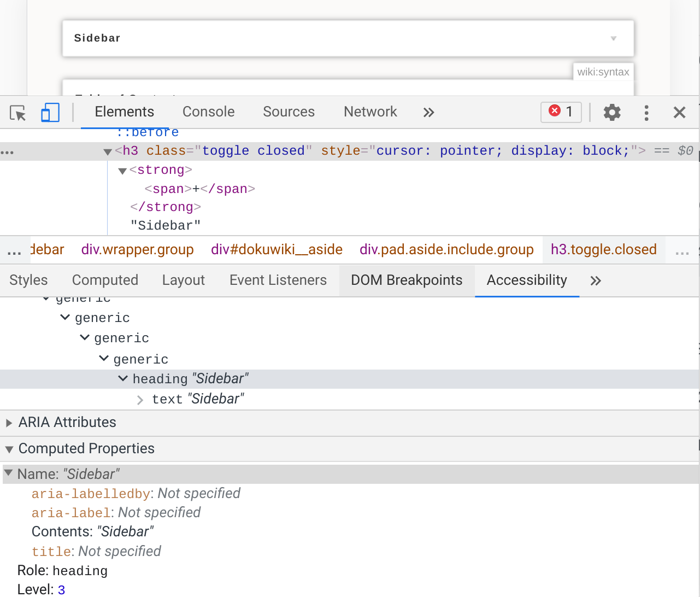Collapse the Computed Properties section
Screen dimensions: 700x597
[x=9, y=448]
